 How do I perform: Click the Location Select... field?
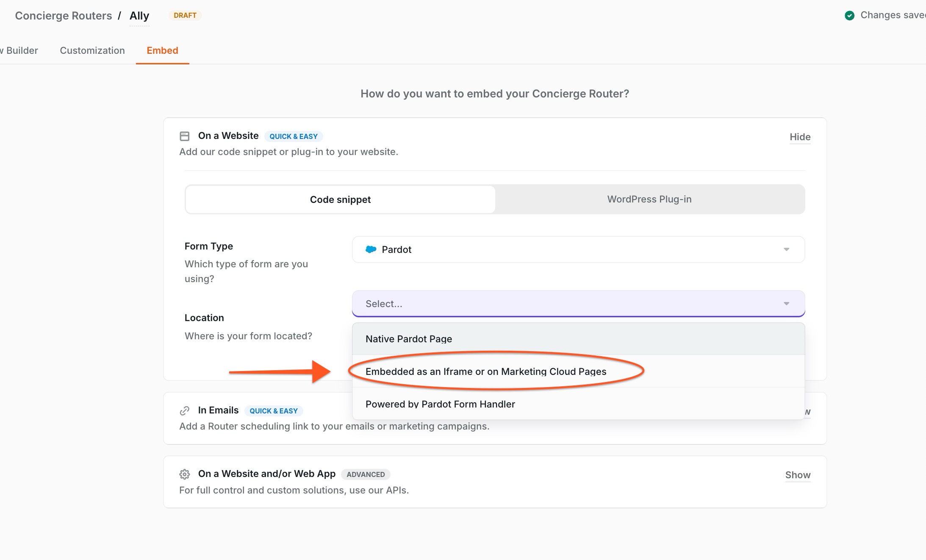(578, 304)
